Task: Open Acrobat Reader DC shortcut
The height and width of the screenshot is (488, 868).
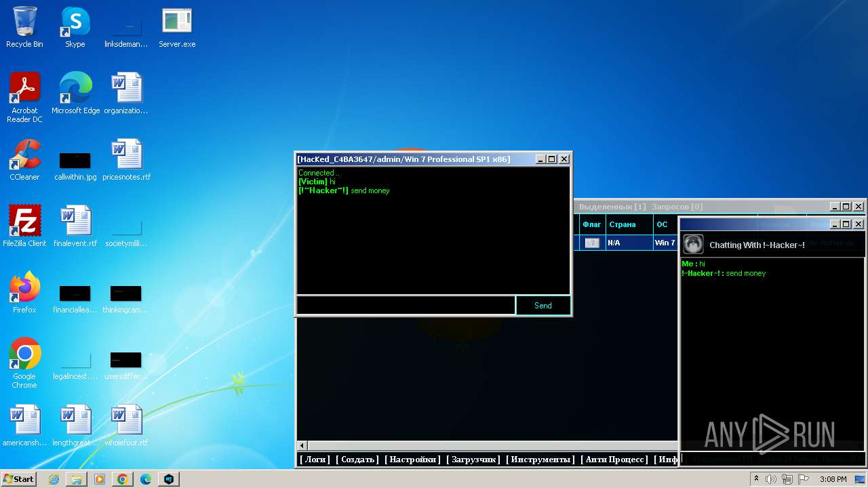Action: pos(24,98)
